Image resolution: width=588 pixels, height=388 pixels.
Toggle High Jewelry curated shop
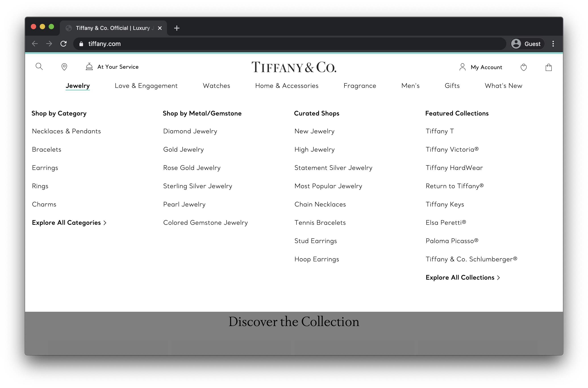(315, 149)
